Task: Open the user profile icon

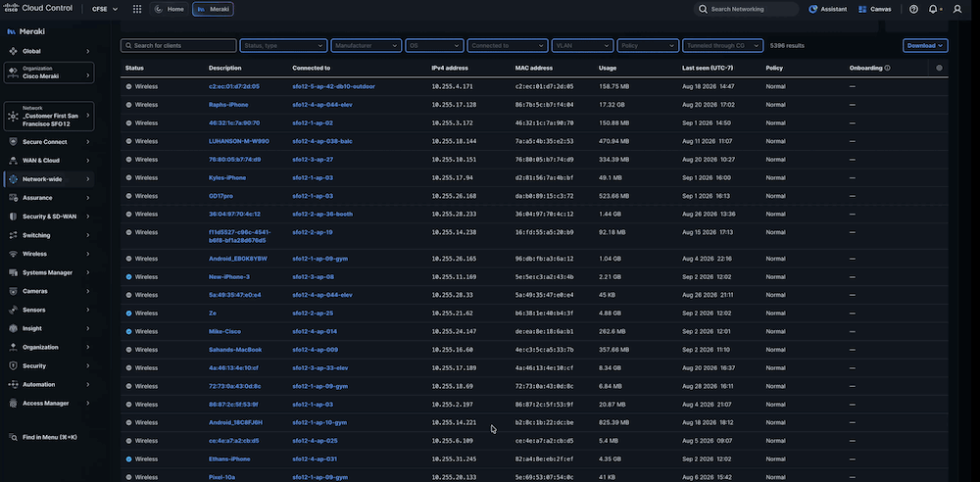Action: tap(956, 10)
